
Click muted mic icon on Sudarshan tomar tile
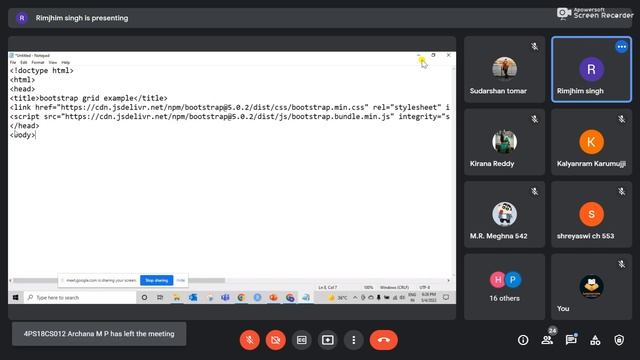(x=534, y=47)
